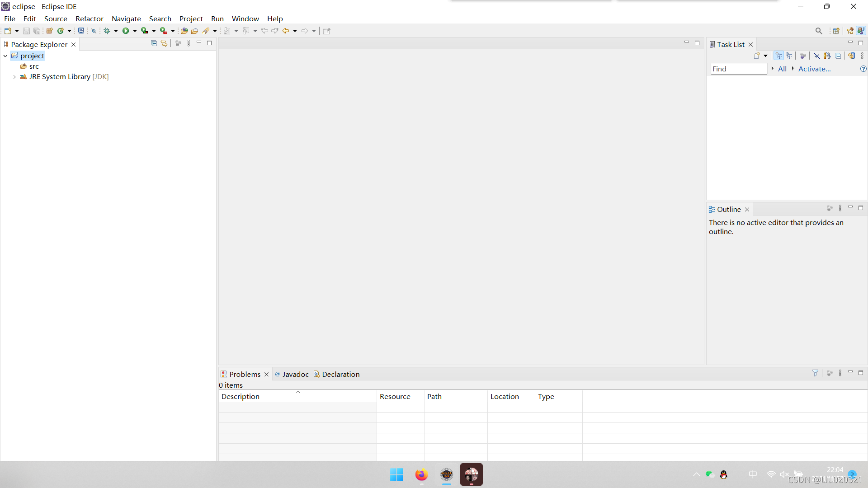Synchronize Changed in Task List toolbar
868x488 pixels.
pyautogui.click(x=851, y=56)
